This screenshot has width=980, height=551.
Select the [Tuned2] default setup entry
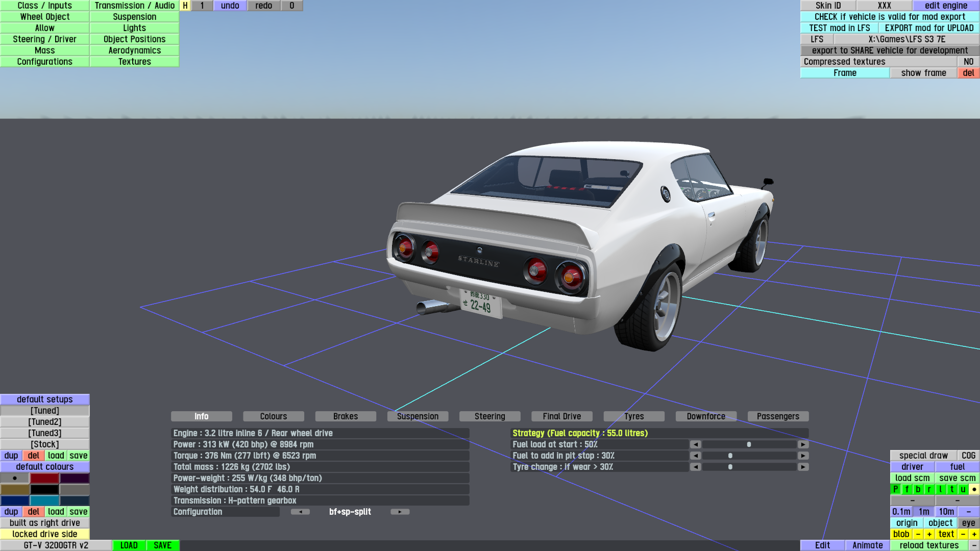tap(45, 422)
